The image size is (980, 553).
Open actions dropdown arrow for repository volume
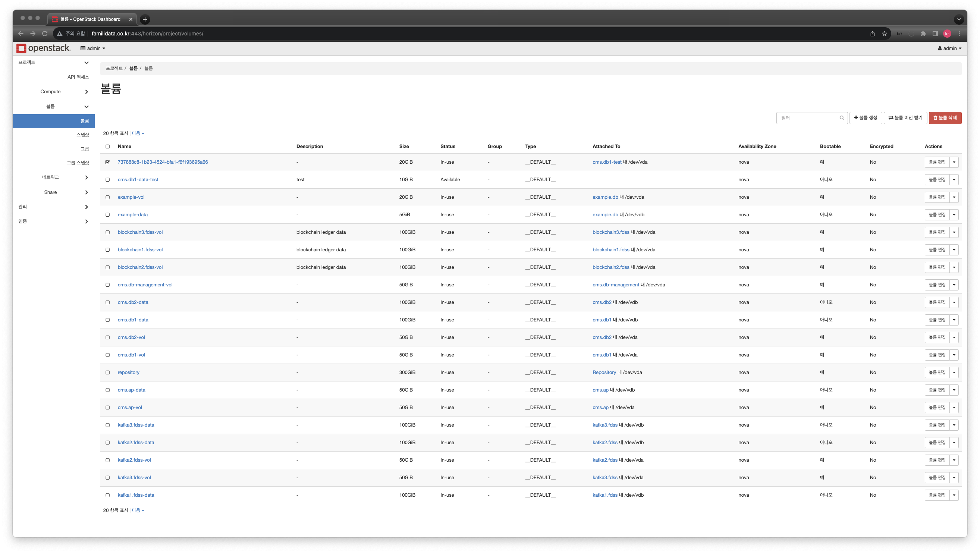[x=954, y=373]
